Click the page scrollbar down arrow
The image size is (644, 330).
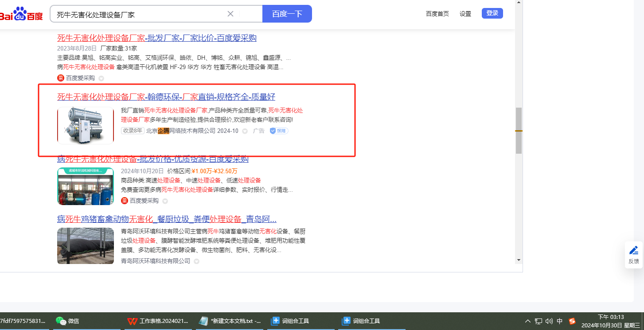519,260
